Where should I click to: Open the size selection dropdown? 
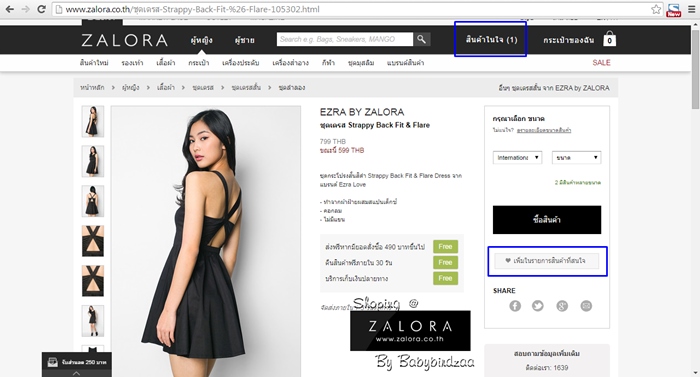click(x=576, y=158)
